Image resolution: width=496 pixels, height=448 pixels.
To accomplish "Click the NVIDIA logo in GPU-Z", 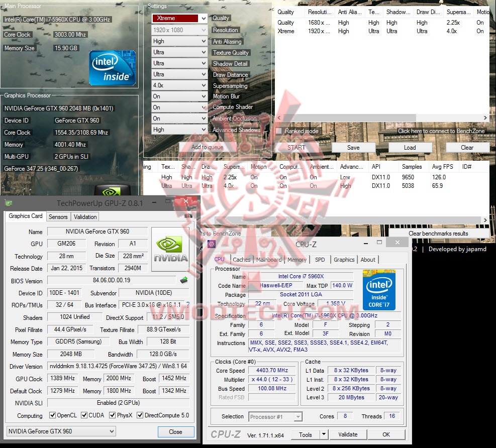I will click(170, 250).
